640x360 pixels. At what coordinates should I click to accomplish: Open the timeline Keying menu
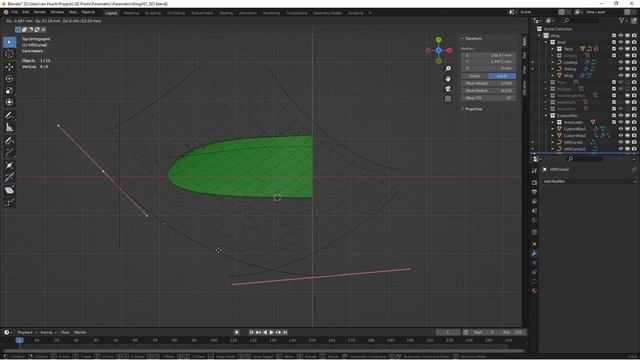click(x=48, y=332)
